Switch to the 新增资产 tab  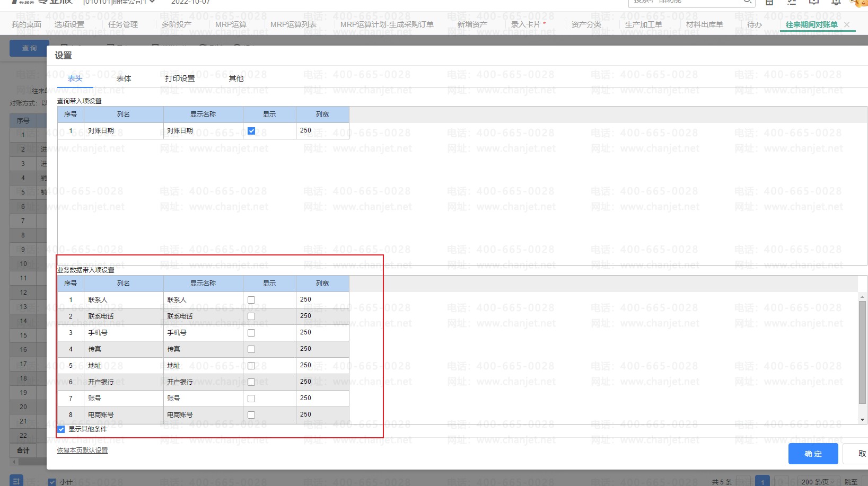pyautogui.click(x=472, y=24)
